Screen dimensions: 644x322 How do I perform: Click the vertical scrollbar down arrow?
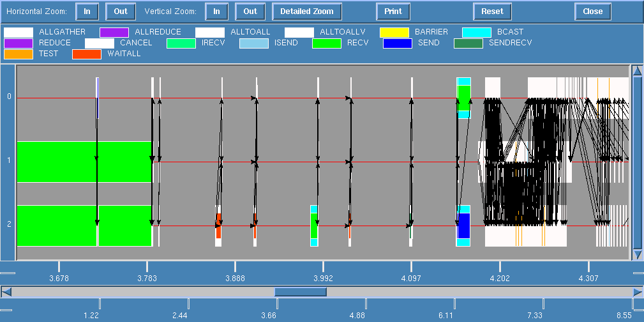click(637, 254)
